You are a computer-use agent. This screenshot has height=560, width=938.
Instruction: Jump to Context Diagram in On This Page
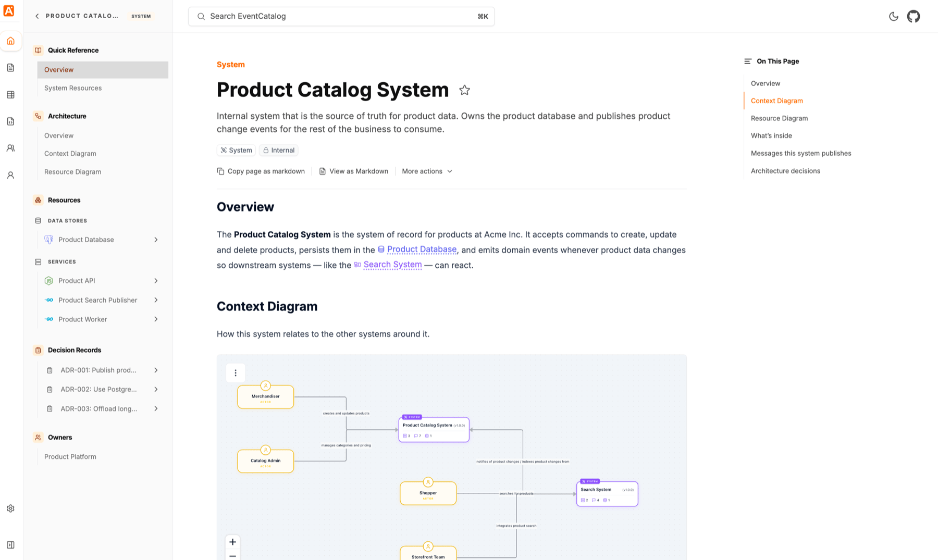pos(777,101)
